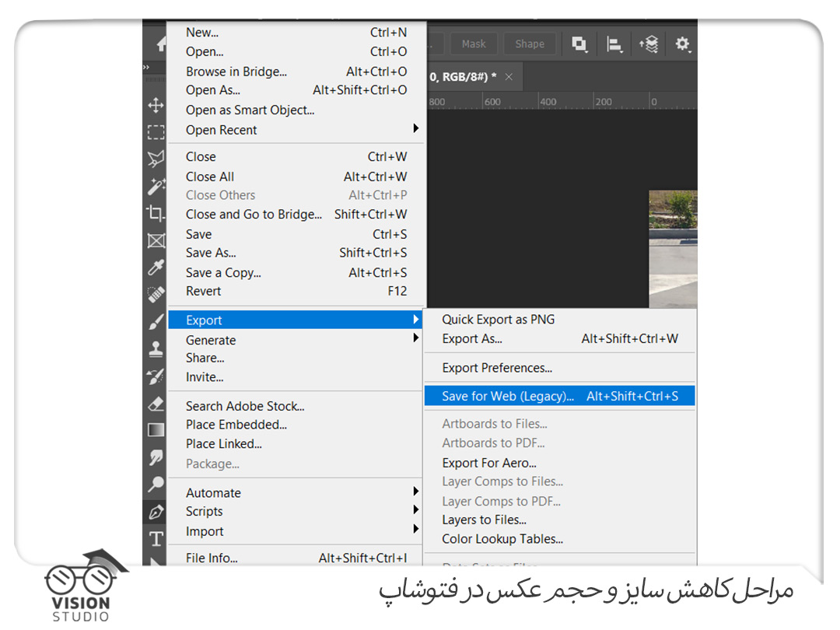Viewport: 840px width, 630px height.
Task: Choose Share... menu item
Action: pos(296,358)
